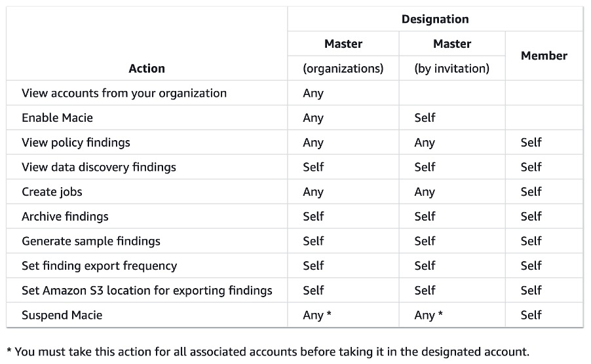This screenshot has width=591, height=364.
Task: Click 'Any *' under Master (organizations) for Suspend Macie
Action: click(x=317, y=315)
